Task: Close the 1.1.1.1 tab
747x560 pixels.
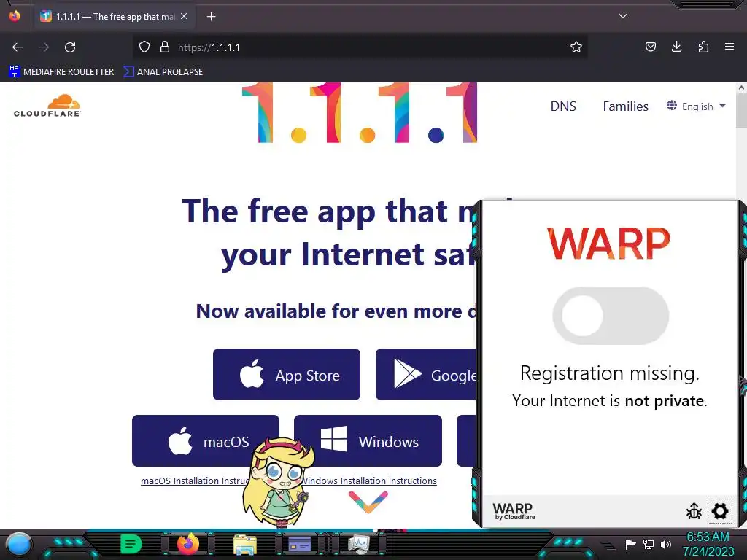Action: click(x=184, y=16)
